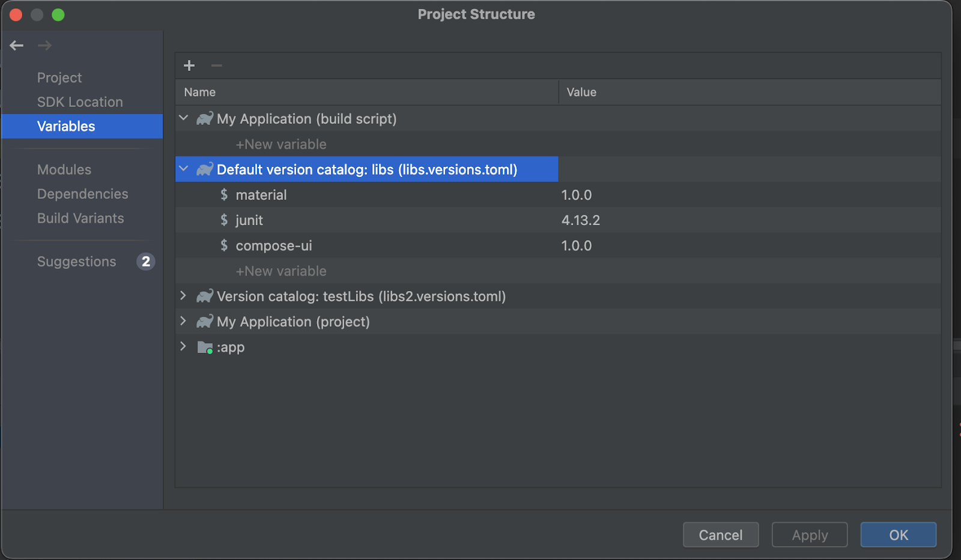Switch to the Modules section
Screen dimensions: 961x560
[x=64, y=169]
